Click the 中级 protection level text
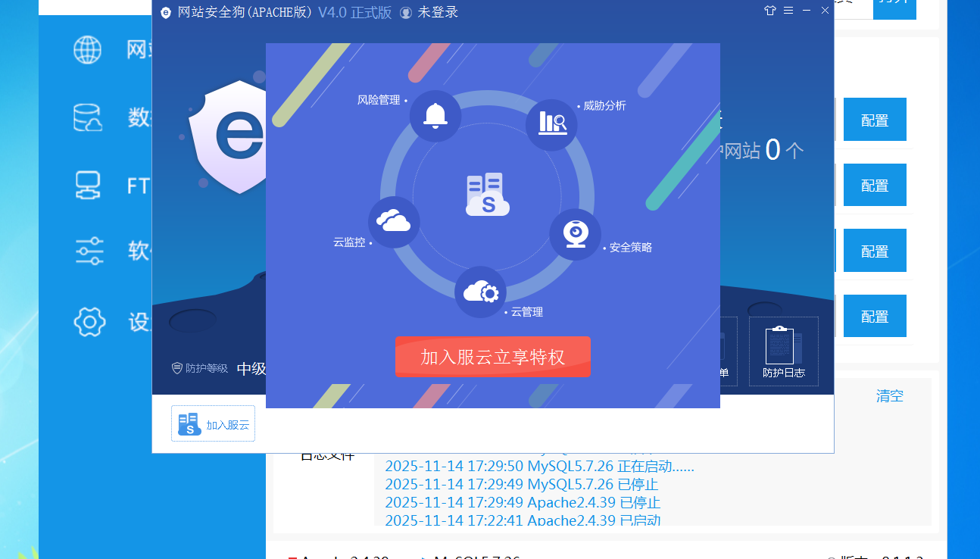The height and width of the screenshot is (559, 980). pos(251,369)
